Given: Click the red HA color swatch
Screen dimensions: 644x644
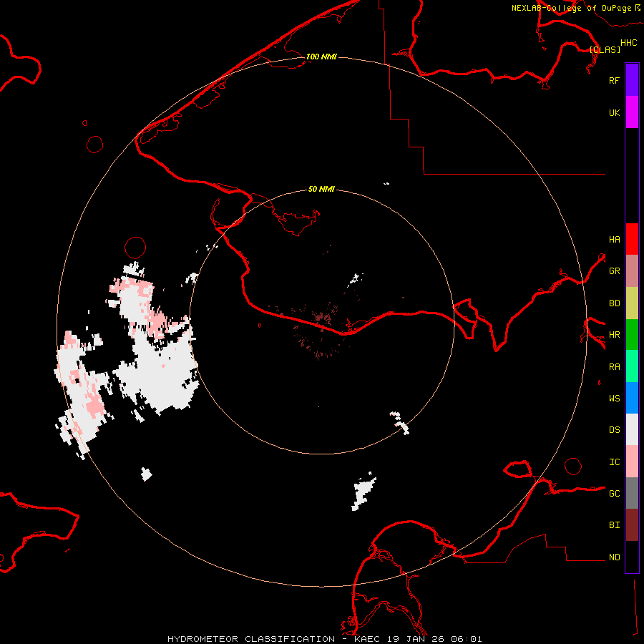Looking at the screenshot, I should coord(632,239).
